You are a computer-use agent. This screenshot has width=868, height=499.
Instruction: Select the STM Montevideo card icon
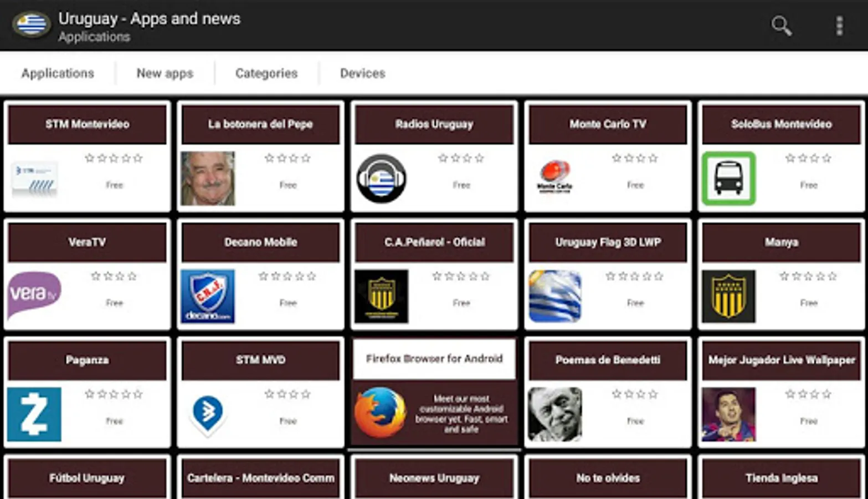35,179
